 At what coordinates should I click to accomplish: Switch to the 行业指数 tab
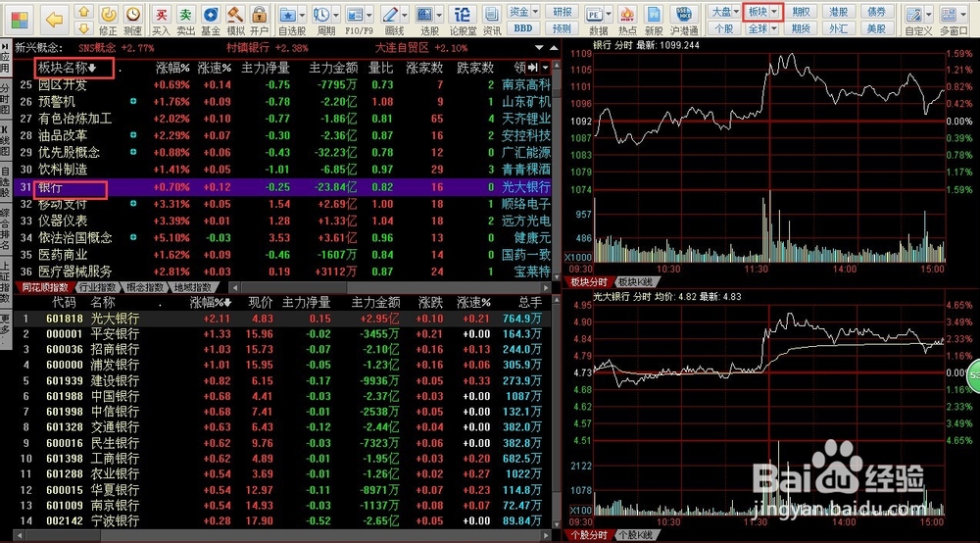click(97, 287)
